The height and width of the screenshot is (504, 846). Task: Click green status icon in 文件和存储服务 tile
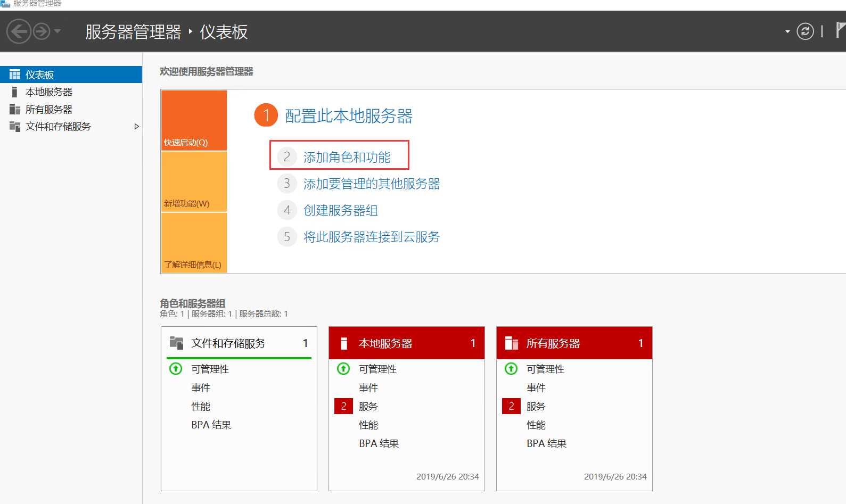(x=176, y=368)
